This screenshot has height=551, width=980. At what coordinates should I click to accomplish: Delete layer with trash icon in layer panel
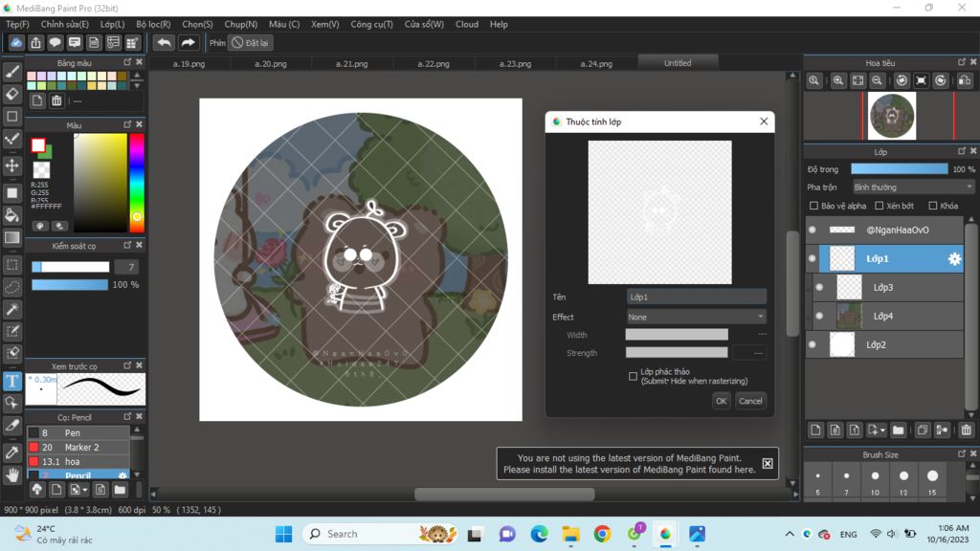pos(967,430)
